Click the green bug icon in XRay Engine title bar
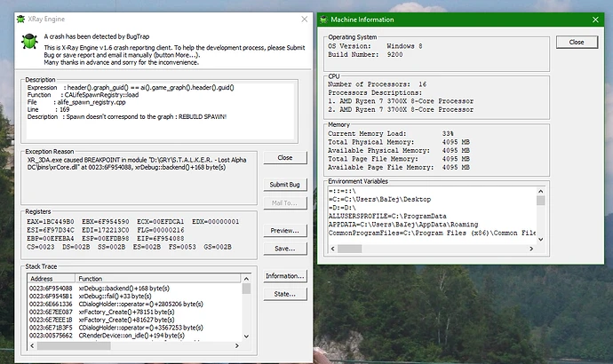Screen dimensions: 613x364 pyautogui.click(x=20, y=20)
